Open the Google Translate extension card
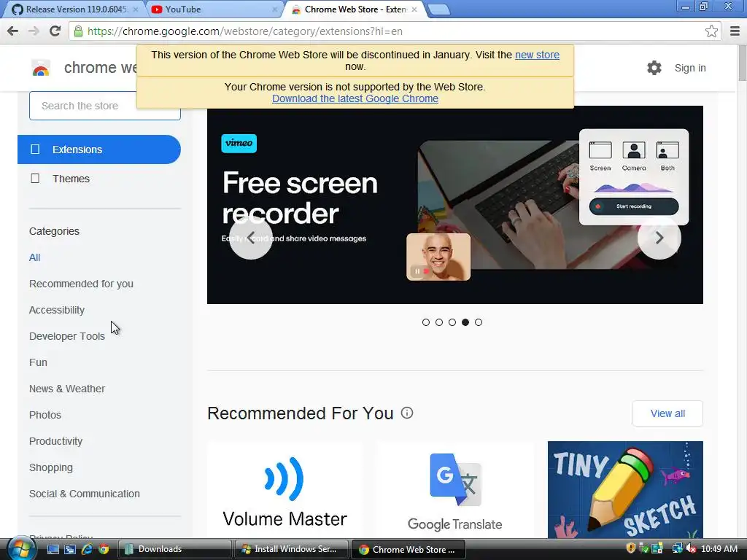Screen dimensions: 747x560 point(455,489)
